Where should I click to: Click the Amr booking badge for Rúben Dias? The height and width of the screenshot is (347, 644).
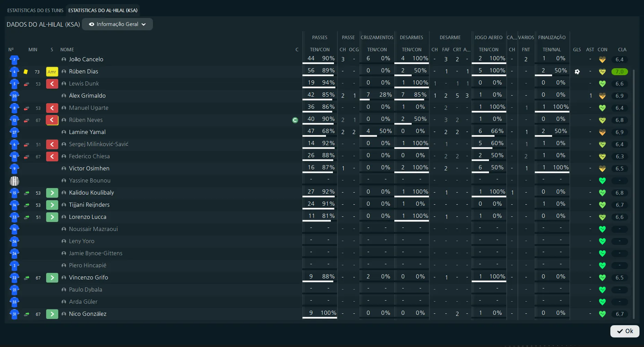click(x=52, y=72)
